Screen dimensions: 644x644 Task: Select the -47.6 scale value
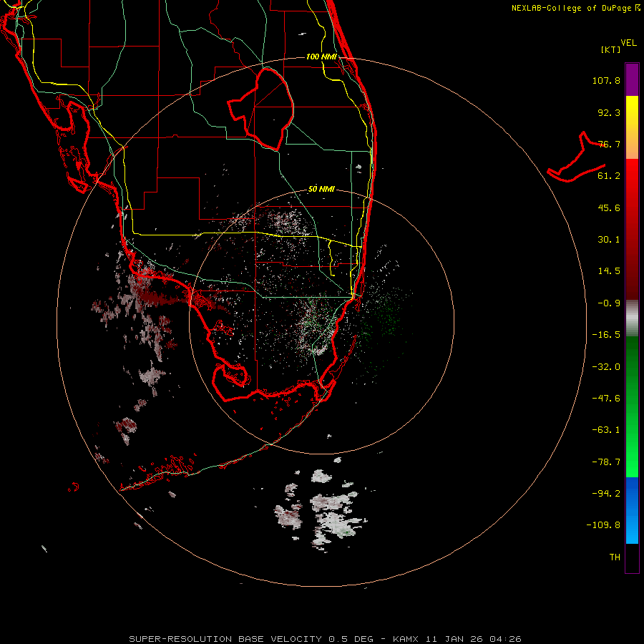pos(606,399)
